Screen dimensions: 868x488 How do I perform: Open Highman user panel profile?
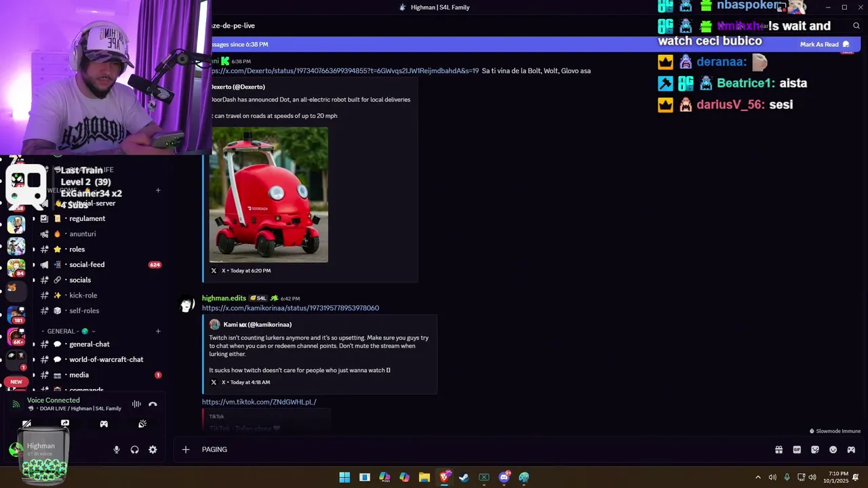click(41, 449)
